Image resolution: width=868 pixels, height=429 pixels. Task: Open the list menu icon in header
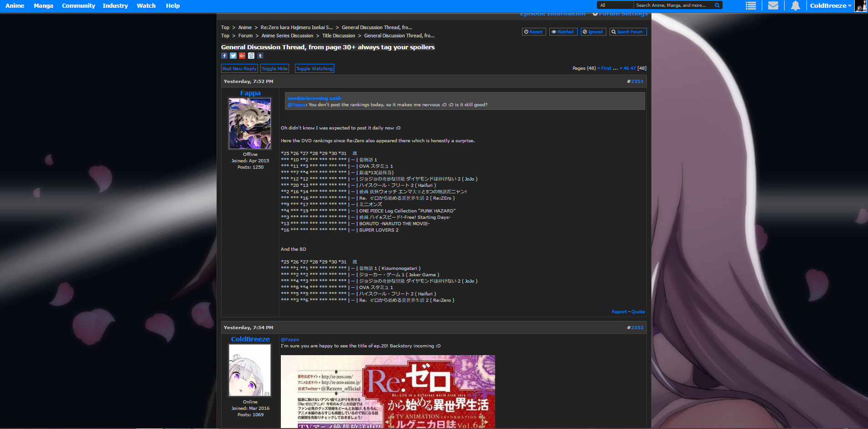coord(751,5)
